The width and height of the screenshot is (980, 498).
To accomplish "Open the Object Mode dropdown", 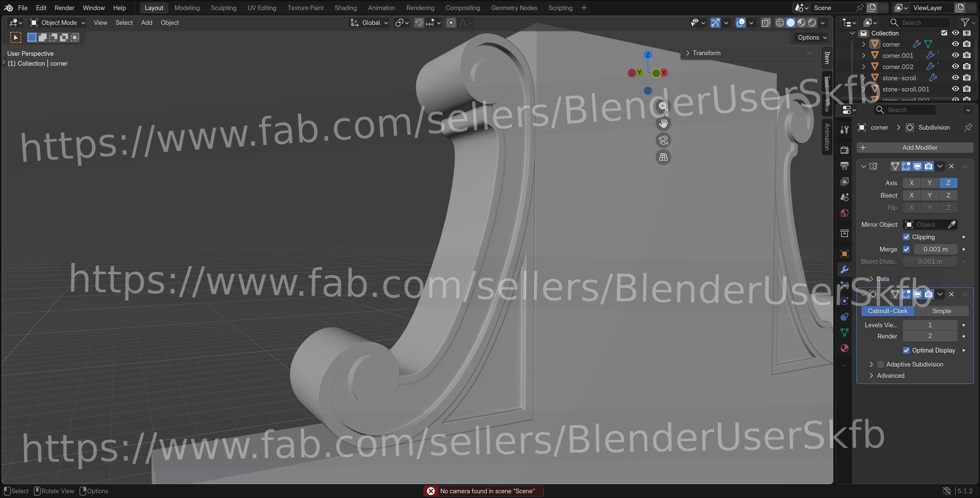I will (x=57, y=23).
